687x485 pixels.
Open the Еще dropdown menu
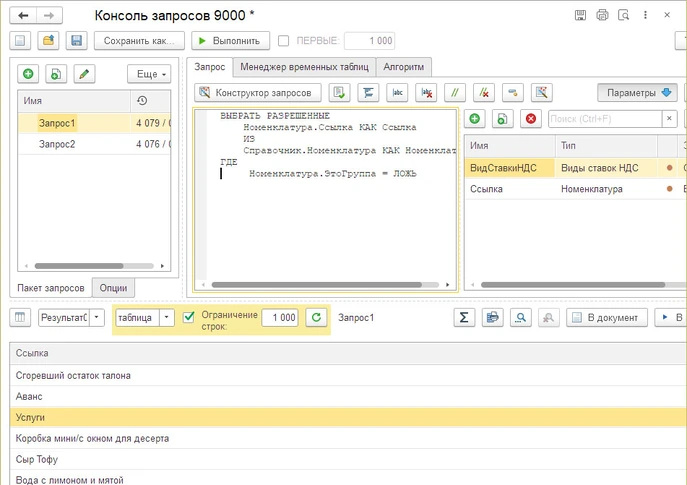[149, 74]
